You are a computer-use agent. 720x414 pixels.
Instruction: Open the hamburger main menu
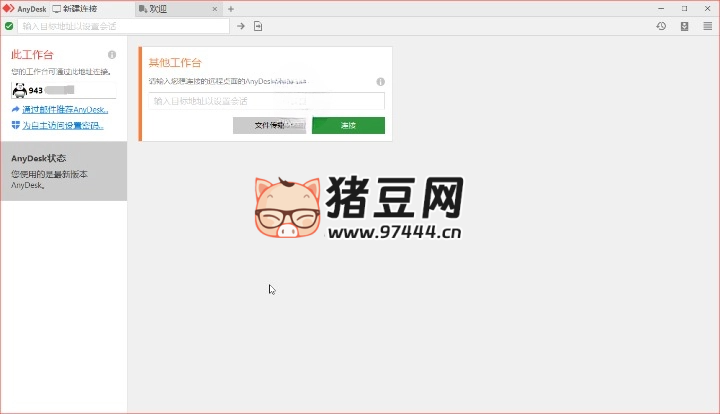pyautogui.click(x=708, y=26)
